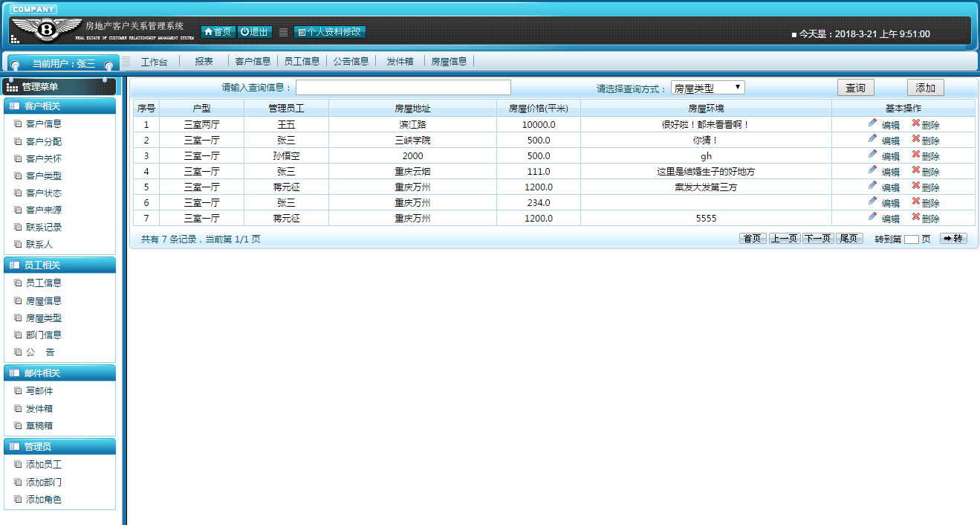This screenshot has height=525, width=980.
Task: Click the red delete icon for row 6
Action: point(916,202)
